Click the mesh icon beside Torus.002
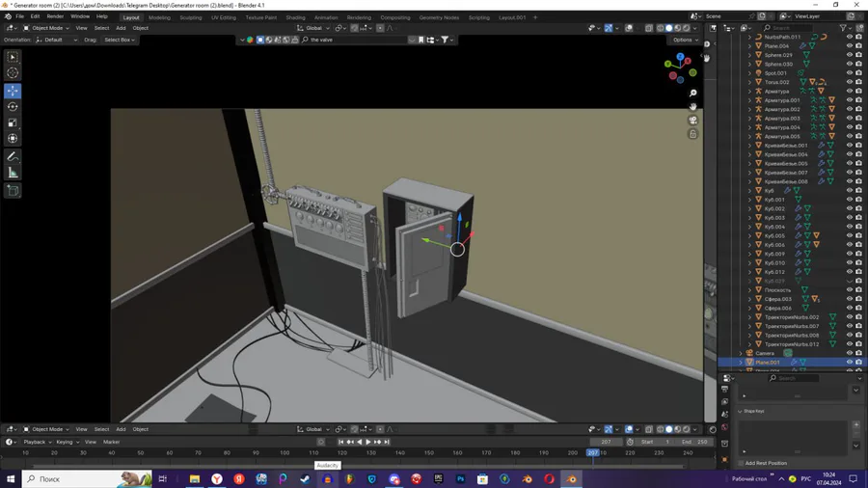Viewport: 868px width, 488px height. tap(758, 82)
